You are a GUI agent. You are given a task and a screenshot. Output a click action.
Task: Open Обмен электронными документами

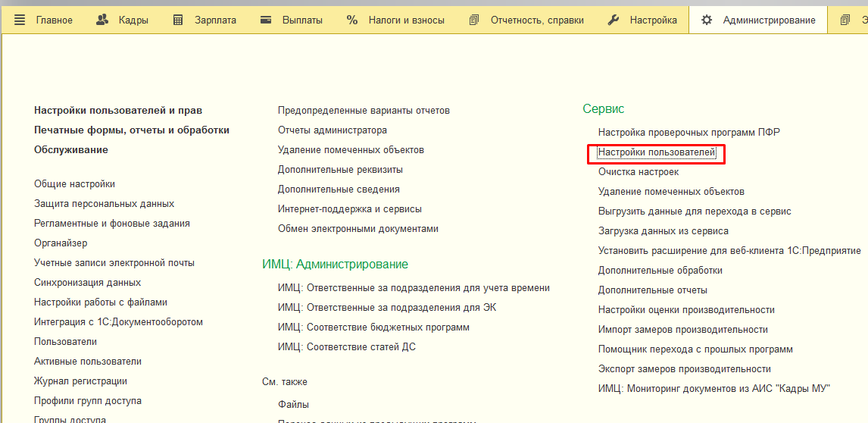point(358,228)
